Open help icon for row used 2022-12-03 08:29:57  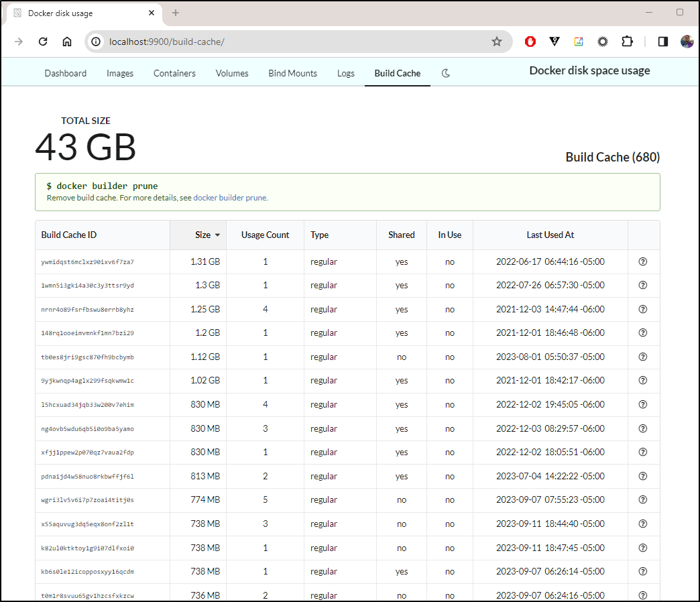643,428
